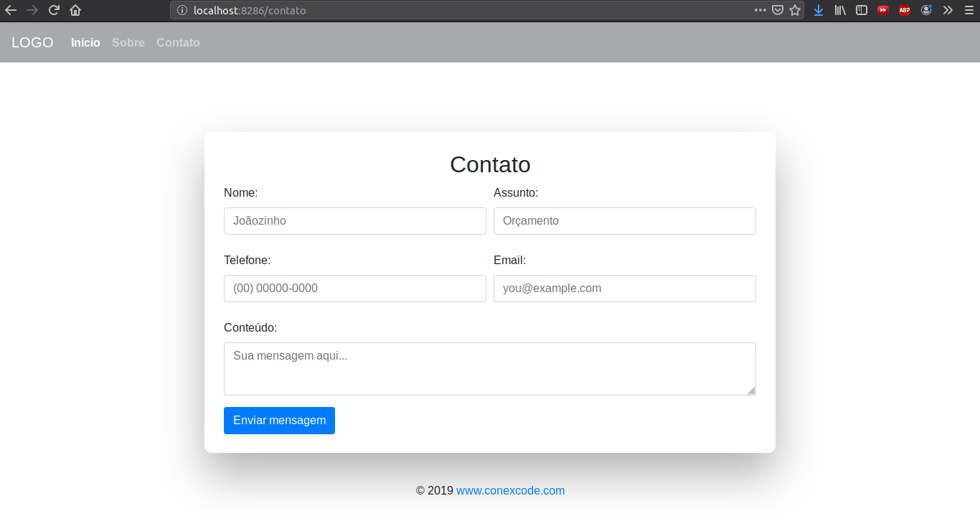Click the Nome: label
The height and width of the screenshot is (529, 980).
click(240, 192)
